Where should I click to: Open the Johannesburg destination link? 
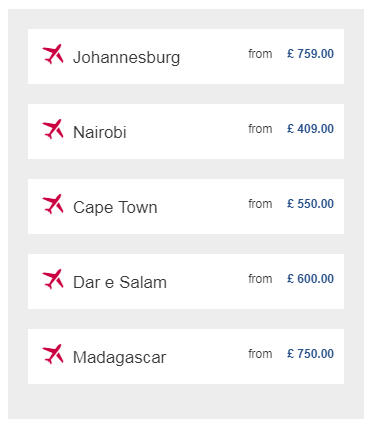pyautogui.click(x=126, y=58)
